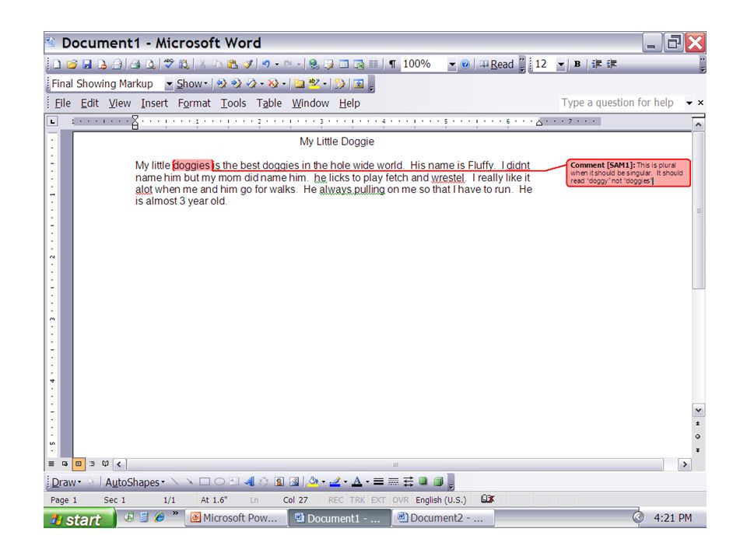747x560 pixels.
Task: Switch to Print Layout view button
Action: click(79, 464)
